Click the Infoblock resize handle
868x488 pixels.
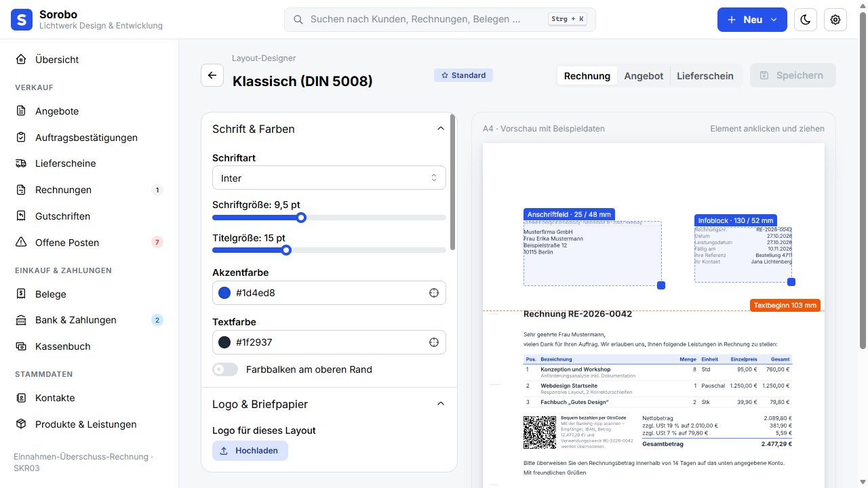tap(791, 282)
